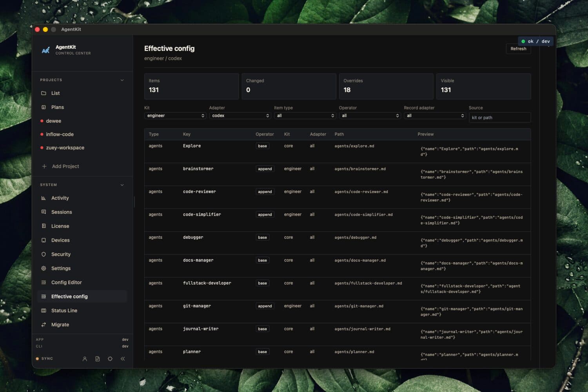Viewport: 588px width, 392px height.
Task: Click the Add Project link
Action: pyautogui.click(x=65, y=166)
